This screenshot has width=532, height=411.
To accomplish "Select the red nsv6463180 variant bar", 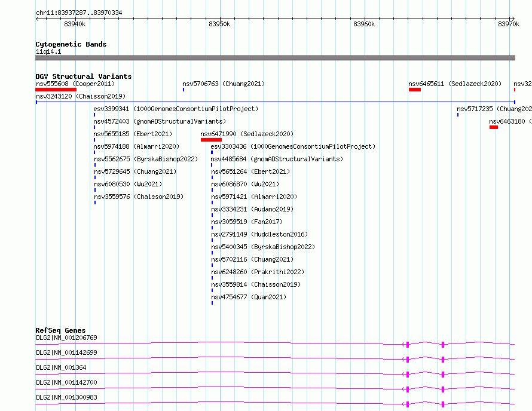I will [x=494, y=127].
